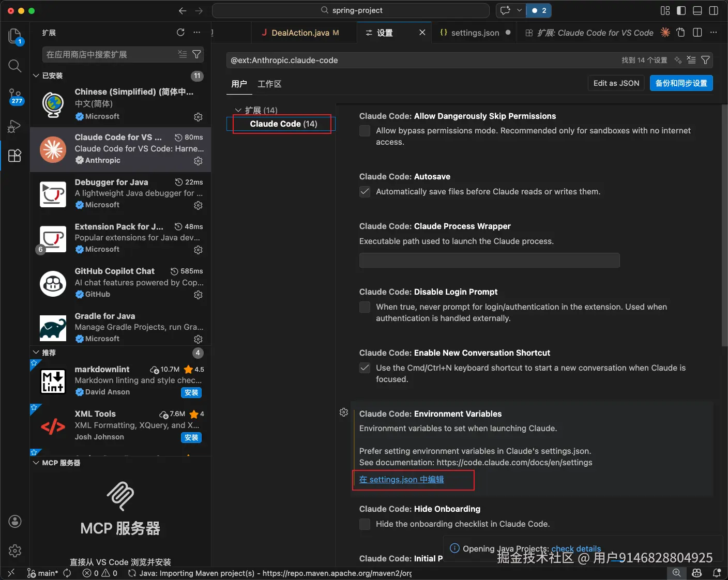Screen dimensions: 728x580
Task: Click the Claude Process Wrapper input field
Action: (x=489, y=261)
